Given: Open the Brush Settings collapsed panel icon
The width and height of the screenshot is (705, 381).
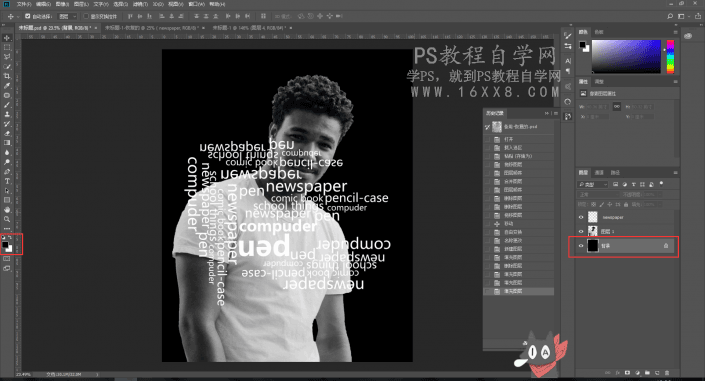Looking at the screenshot, I should (568, 35).
